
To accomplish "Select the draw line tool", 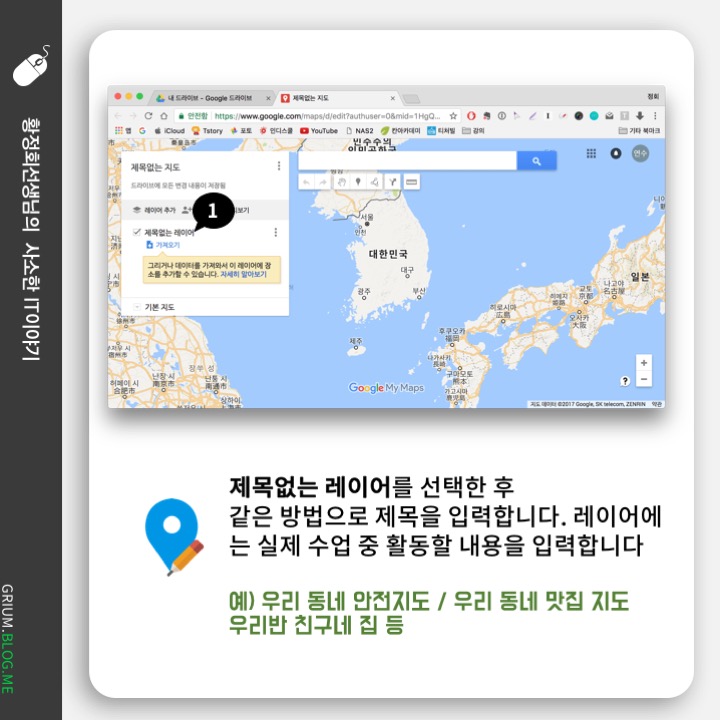I will (373, 182).
